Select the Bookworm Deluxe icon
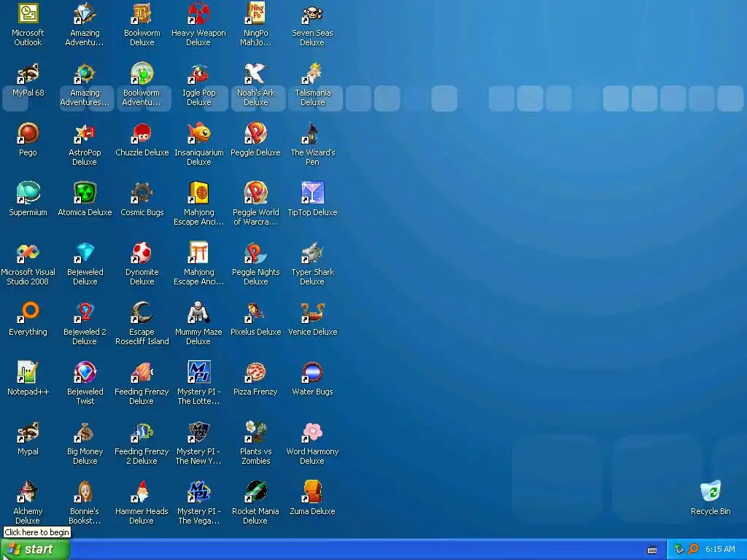 pyautogui.click(x=142, y=13)
